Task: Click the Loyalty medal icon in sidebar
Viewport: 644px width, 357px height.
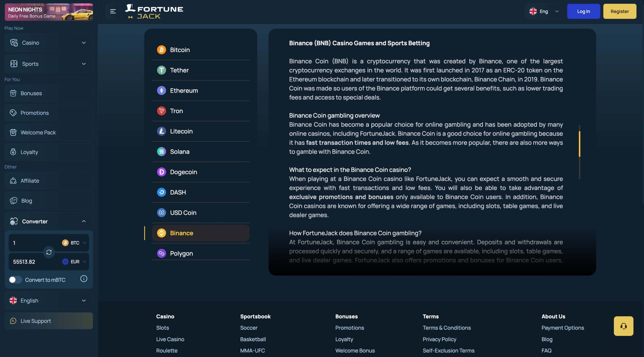Action: click(x=13, y=152)
